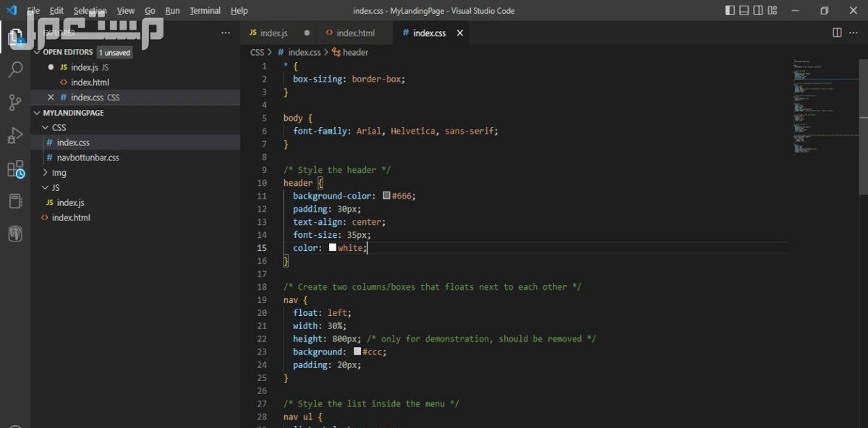
Task: Click the '/* Style the header */' comment
Action: click(x=337, y=170)
